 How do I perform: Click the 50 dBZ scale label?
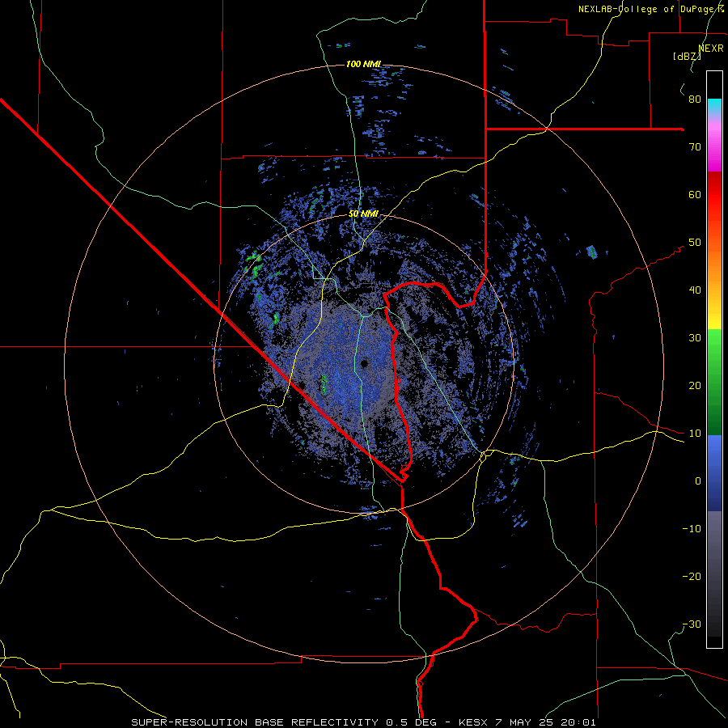tap(695, 243)
